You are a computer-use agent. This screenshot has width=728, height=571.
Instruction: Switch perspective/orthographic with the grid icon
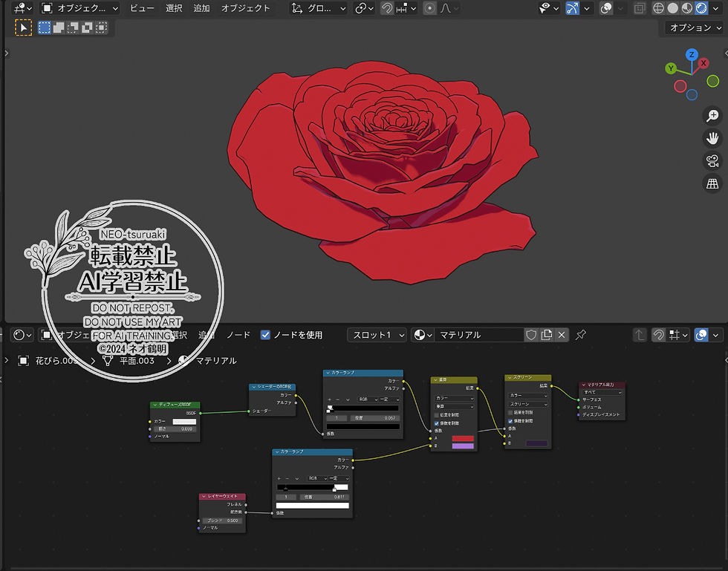(x=712, y=183)
